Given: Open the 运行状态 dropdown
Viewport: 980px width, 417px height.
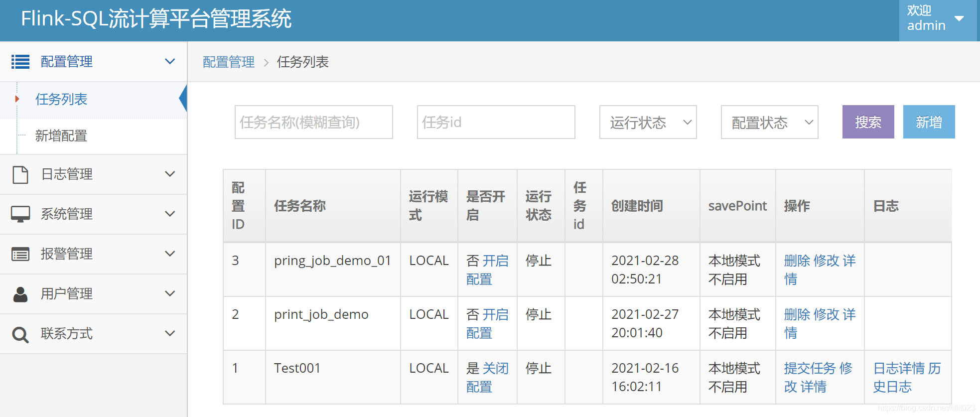Looking at the screenshot, I should point(648,122).
